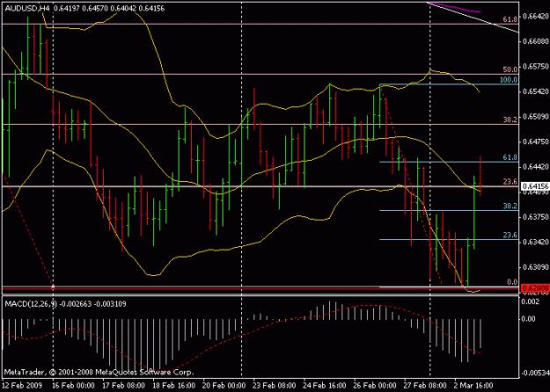Click the blue 23.6 Fibonacci retracement label

coord(510,235)
